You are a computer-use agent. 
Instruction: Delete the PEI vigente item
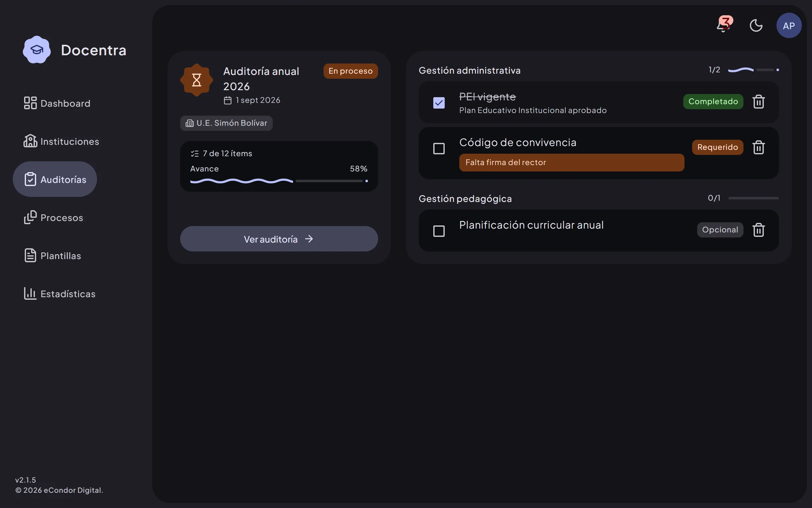tap(759, 102)
